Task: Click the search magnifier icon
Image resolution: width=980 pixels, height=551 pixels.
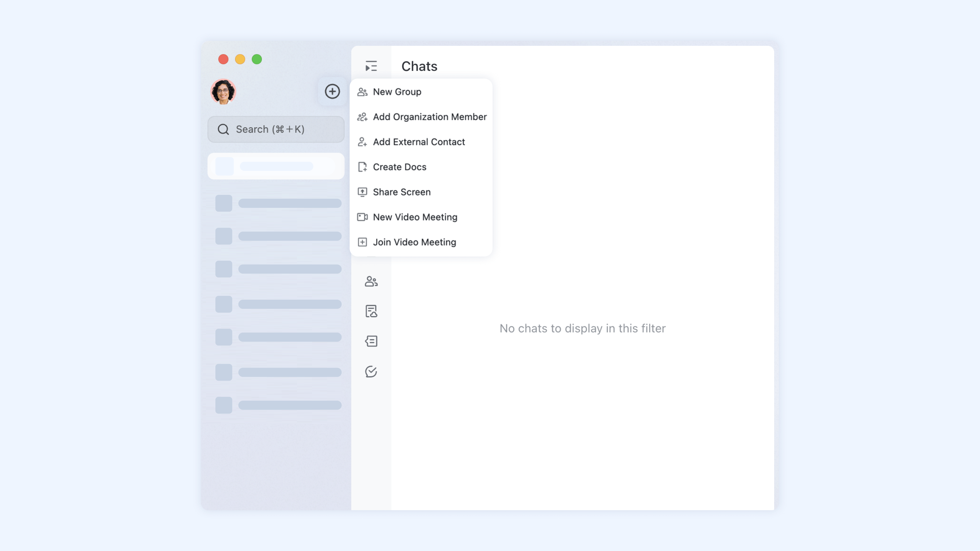Action: coord(223,129)
